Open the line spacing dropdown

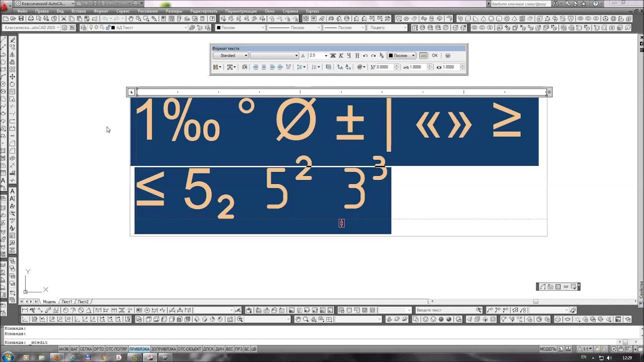(301, 67)
